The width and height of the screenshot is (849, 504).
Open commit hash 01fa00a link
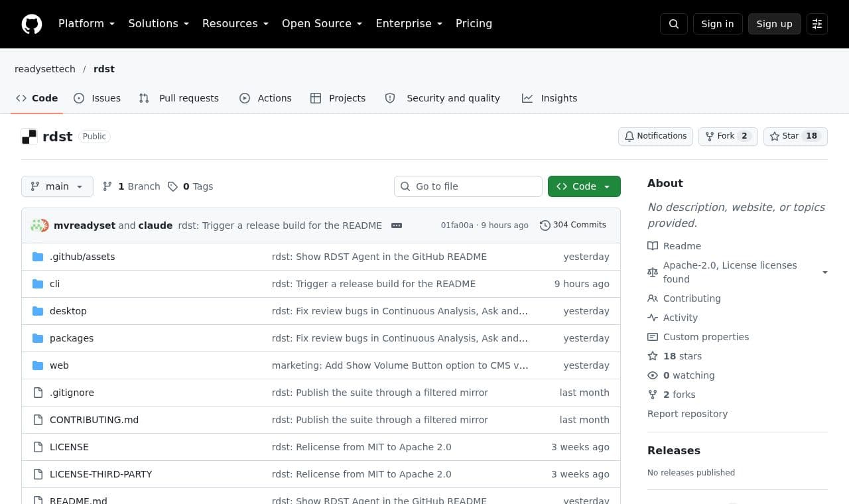(x=457, y=225)
